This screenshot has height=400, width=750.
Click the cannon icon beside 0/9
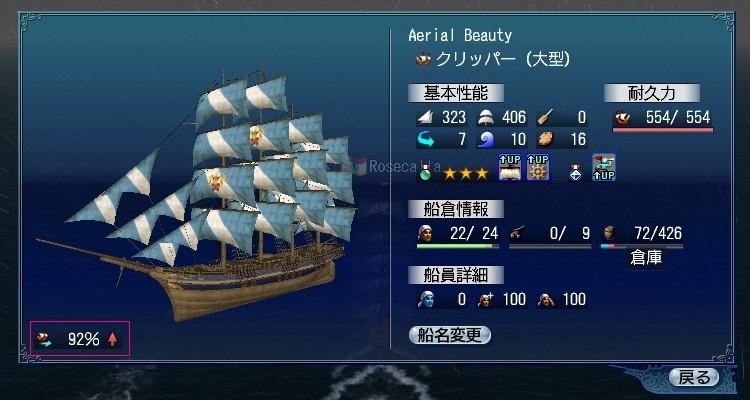516,233
